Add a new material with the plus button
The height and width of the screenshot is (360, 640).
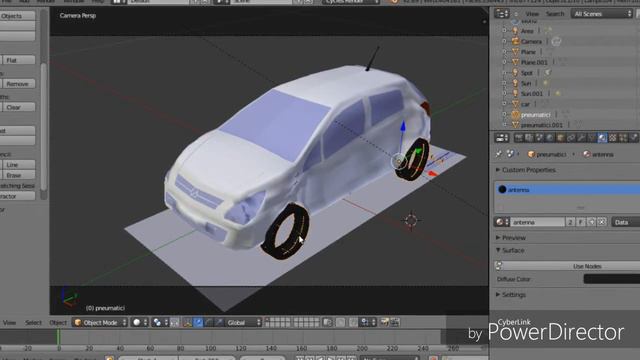[591, 222]
